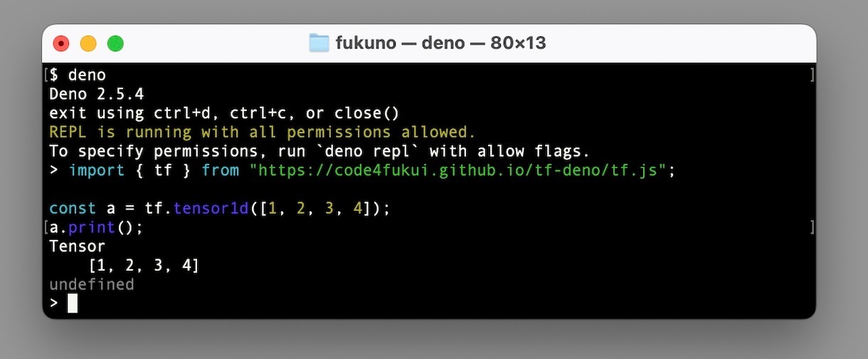Click the green fullscreen window button
Image resolution: width=868 pixels, height=359 pixels.
tap(115, 43)
